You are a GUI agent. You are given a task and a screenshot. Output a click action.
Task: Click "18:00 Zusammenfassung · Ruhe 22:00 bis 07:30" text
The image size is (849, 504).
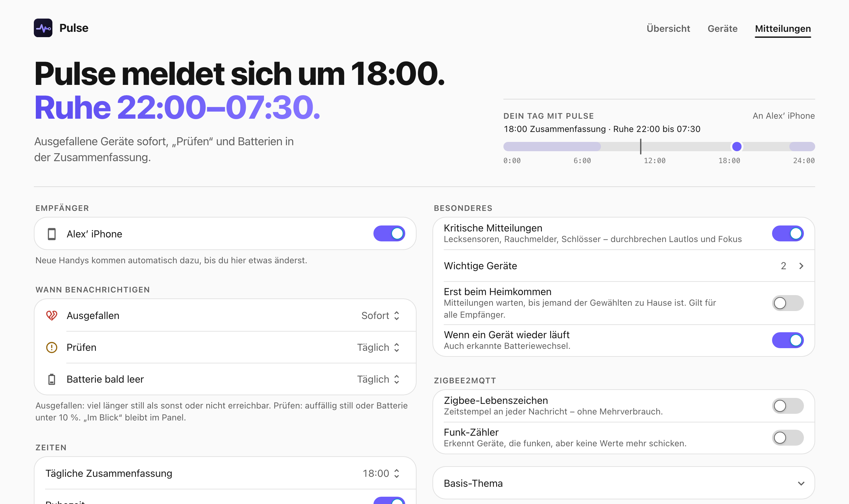602,129
